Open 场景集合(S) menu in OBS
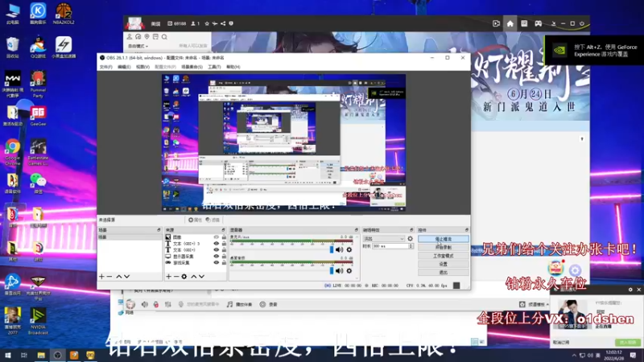The height and width of the screenshot is (362, 644). point(192,67)
